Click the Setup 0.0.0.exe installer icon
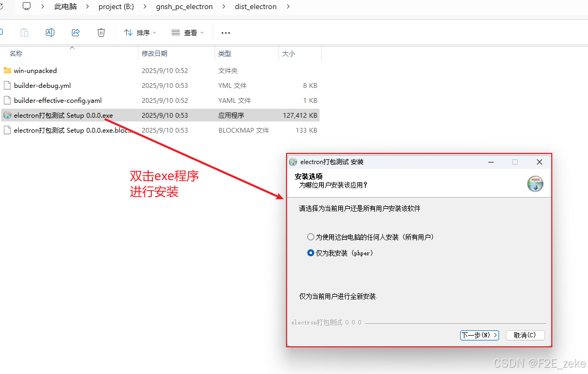 tap(7, 115)
